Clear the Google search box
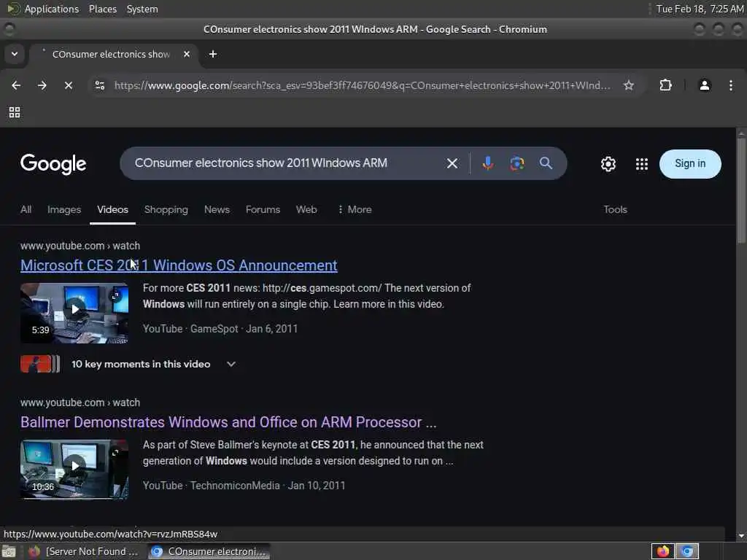 pyautogui.click(x=452, y=163)
